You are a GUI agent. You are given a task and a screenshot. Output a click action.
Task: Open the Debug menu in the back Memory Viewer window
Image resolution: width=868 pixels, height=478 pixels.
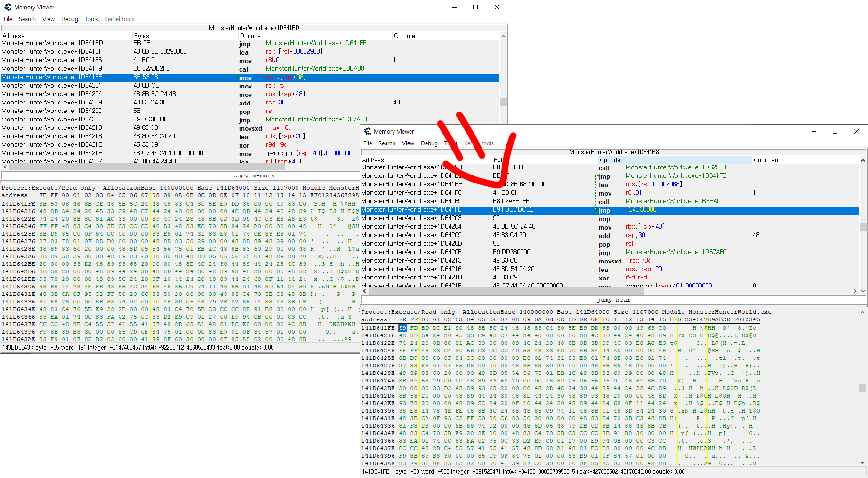tap(70, 19)
